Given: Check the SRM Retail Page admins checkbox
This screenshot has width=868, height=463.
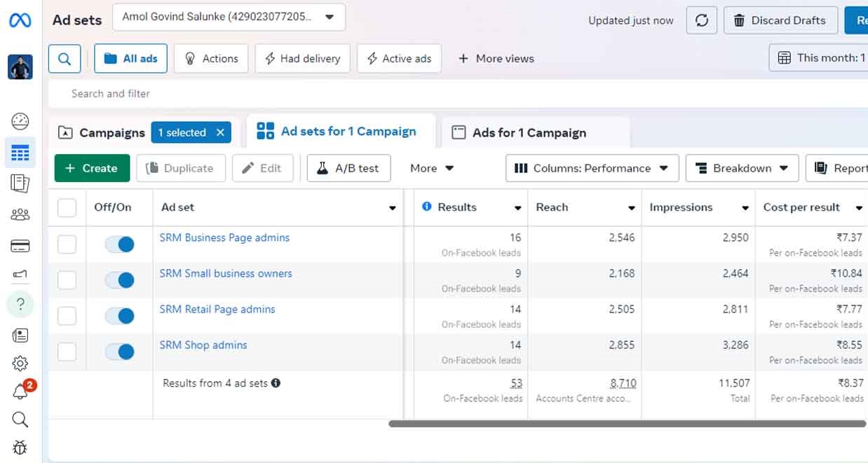Looking at the screenshot, I should (x=67, y=316).
